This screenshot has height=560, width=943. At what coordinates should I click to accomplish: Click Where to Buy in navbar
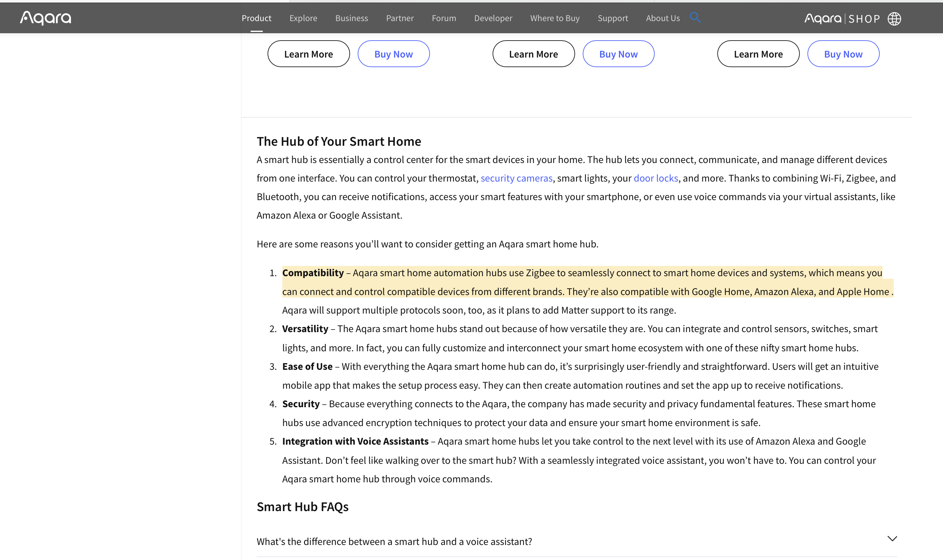(554, 18)
